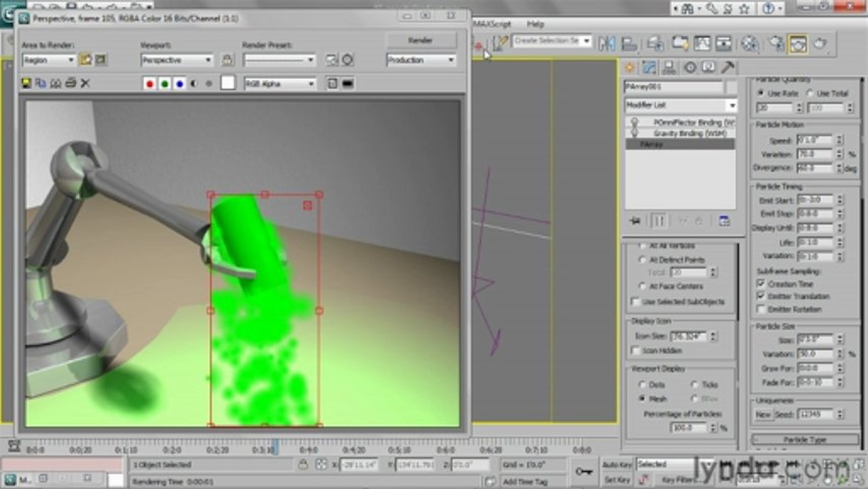The height and width of the screenshot is (489, 868).
Task: Toggle the monochrome display icon
Action: click(208, 84)
